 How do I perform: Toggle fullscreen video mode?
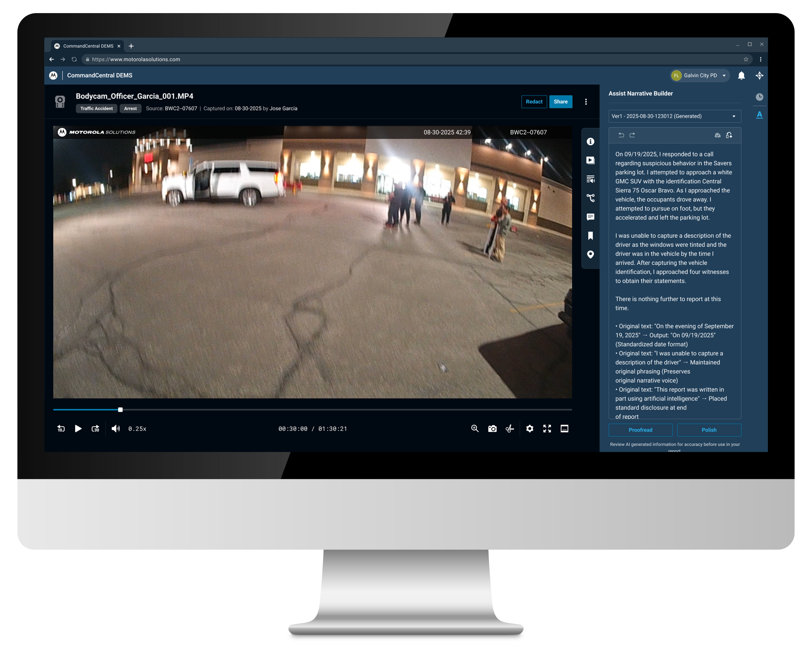pos(547,429)
